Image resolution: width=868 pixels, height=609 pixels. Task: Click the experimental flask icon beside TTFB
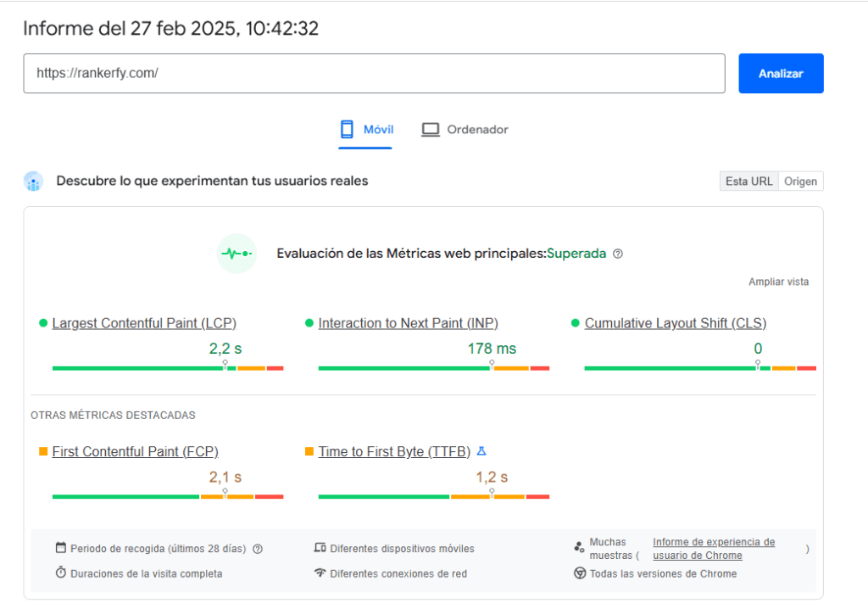coord(481,451)
